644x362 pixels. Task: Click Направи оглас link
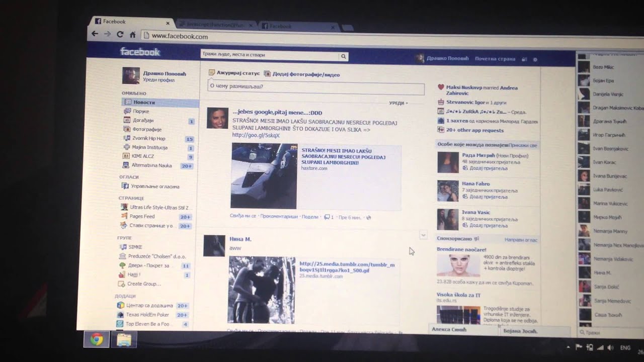[x=521, y=240]
